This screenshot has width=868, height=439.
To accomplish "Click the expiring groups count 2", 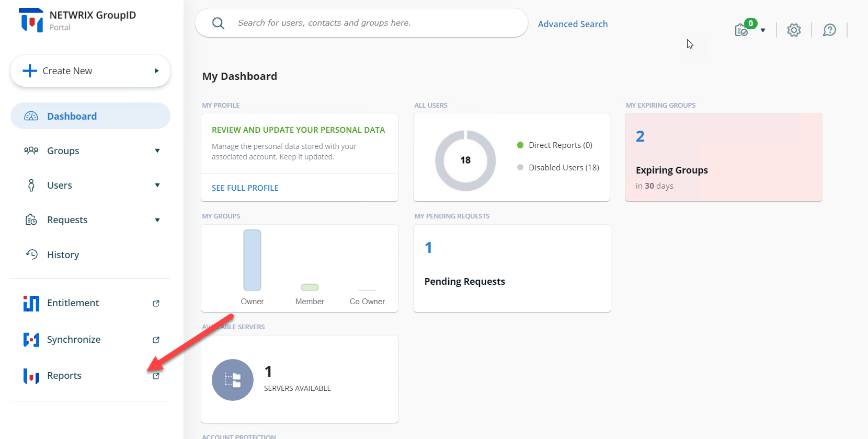I will coord(640,136).
